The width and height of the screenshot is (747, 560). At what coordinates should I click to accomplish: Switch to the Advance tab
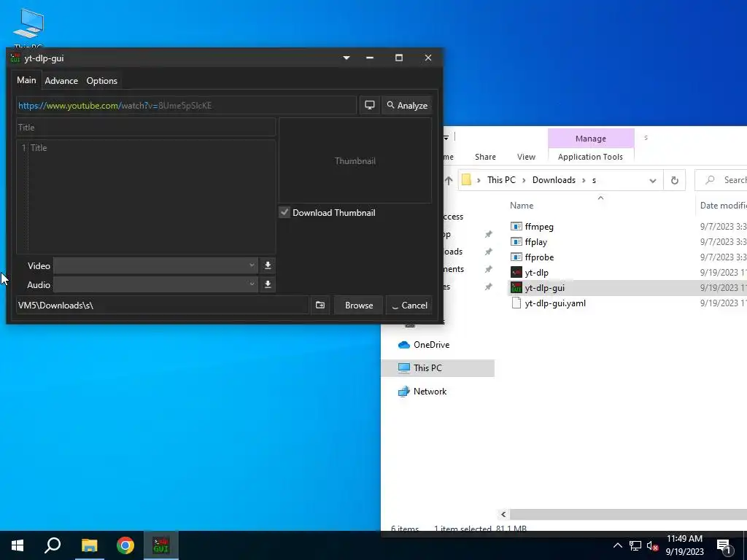61,81
